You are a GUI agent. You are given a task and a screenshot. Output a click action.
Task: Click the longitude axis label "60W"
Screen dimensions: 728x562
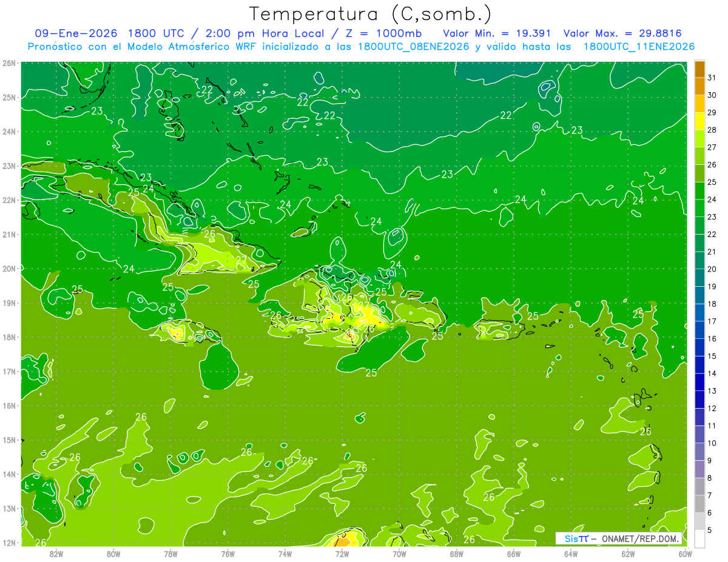point(686,554)
